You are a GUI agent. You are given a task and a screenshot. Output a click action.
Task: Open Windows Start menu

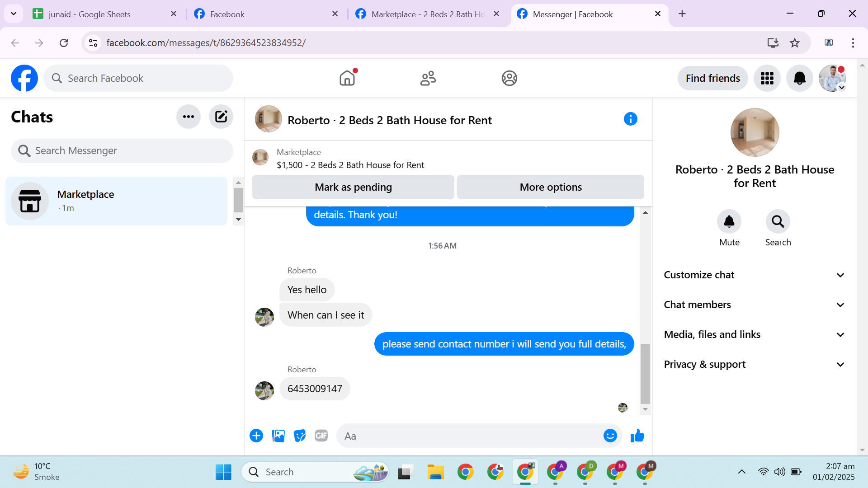pos(223,472)
